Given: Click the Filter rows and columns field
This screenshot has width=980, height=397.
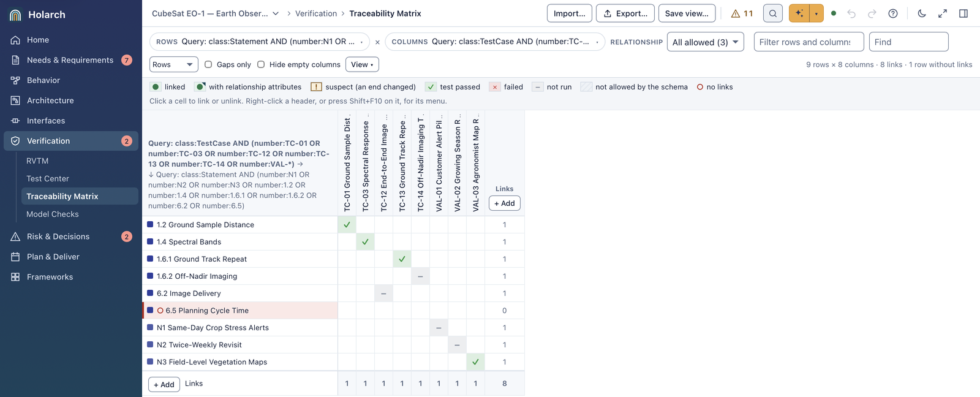Looking at the screenshot, I should pyautogui.click(x=809, y=42).
